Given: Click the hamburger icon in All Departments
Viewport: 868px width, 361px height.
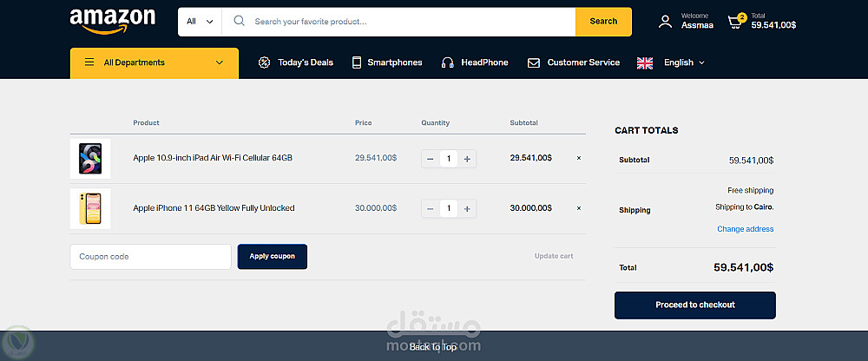Looking at the screenshot, I should [89, 62].
